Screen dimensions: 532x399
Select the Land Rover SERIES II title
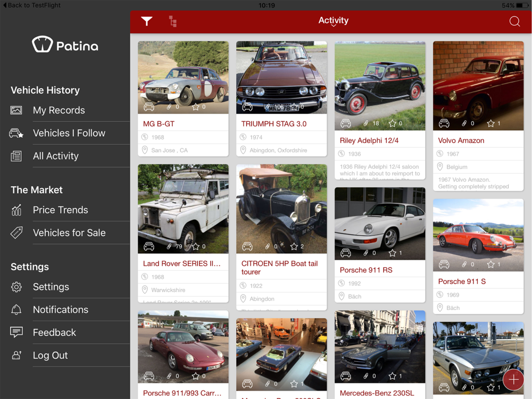(182, 264)
